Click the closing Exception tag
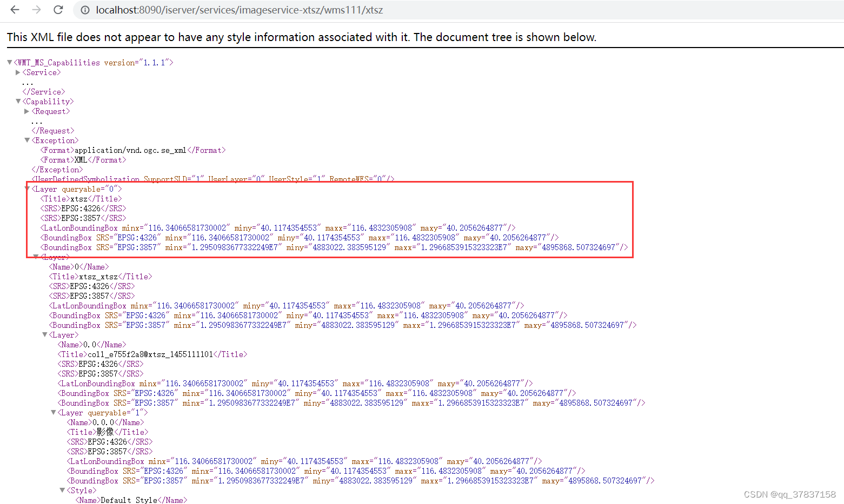Viewport: 844px width, 504px height. coord(57,170)
